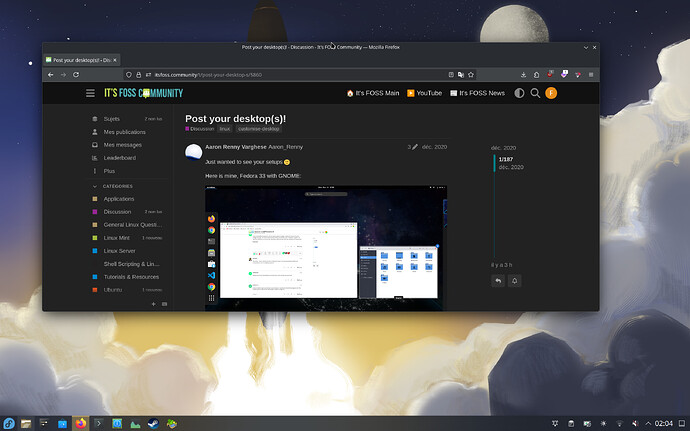The image size is (690, 431).
Task: Open Firefox downloads panel
Action: coord(525,75)
